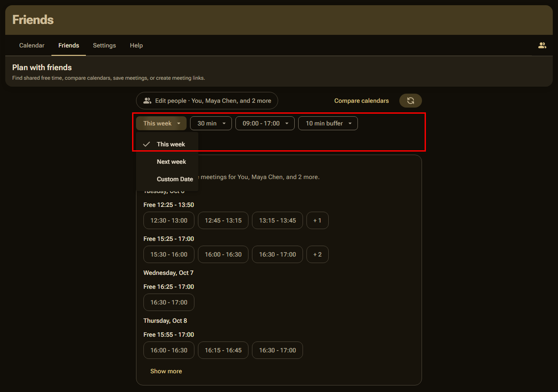
Task: Pick the 12:45 - 13:15 time slot
Action: pyautogui.click(x=223, y=220)
